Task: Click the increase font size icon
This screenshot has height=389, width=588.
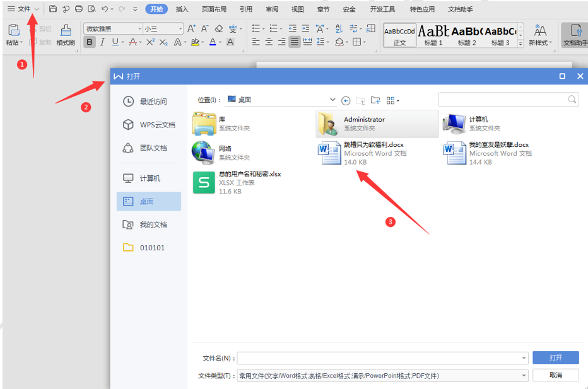Action: (191, 28)
